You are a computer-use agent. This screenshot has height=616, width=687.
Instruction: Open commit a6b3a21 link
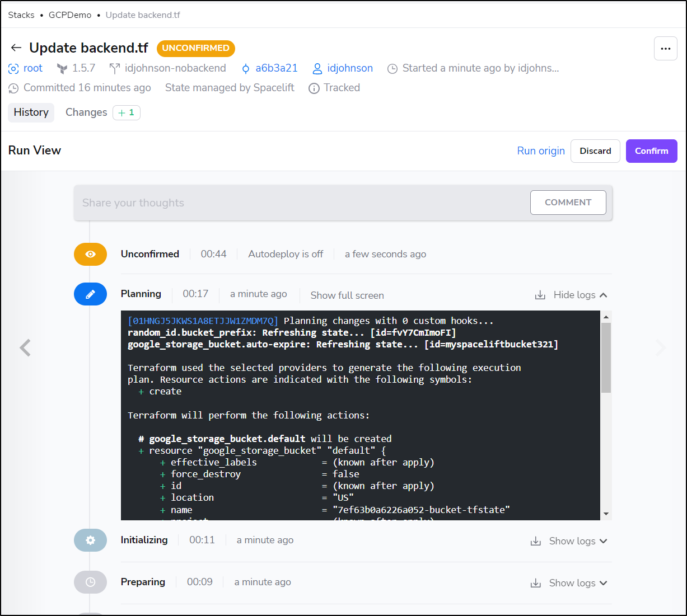click(277, 68)
